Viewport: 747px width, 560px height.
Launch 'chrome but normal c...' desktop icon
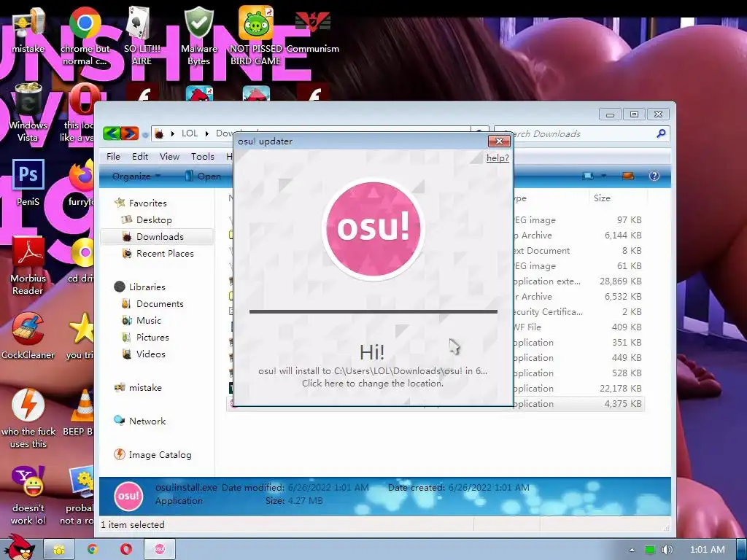pyautogui.click(x=85, y=36)
